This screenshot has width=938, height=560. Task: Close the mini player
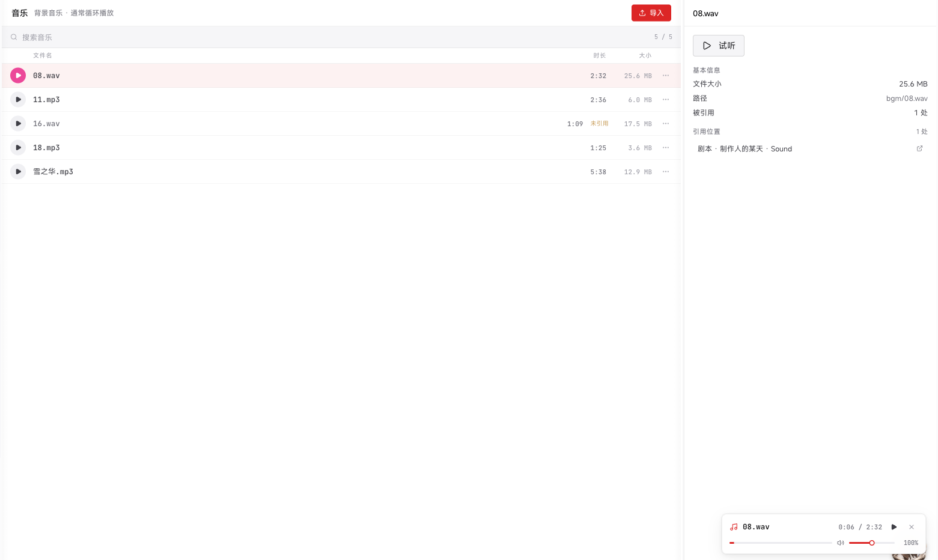[x=912, y=527]
